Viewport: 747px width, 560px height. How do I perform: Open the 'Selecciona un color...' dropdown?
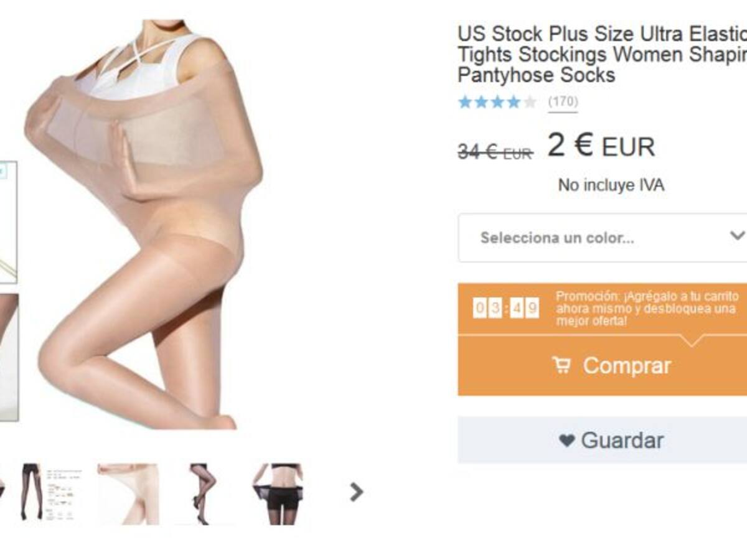[x=603, y=238]
